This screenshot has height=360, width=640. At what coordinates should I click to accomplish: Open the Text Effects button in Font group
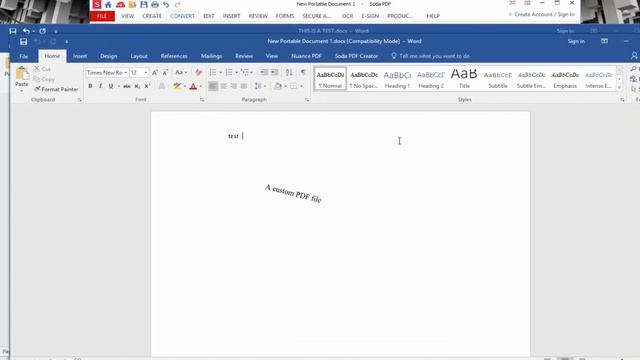point(162,86)
